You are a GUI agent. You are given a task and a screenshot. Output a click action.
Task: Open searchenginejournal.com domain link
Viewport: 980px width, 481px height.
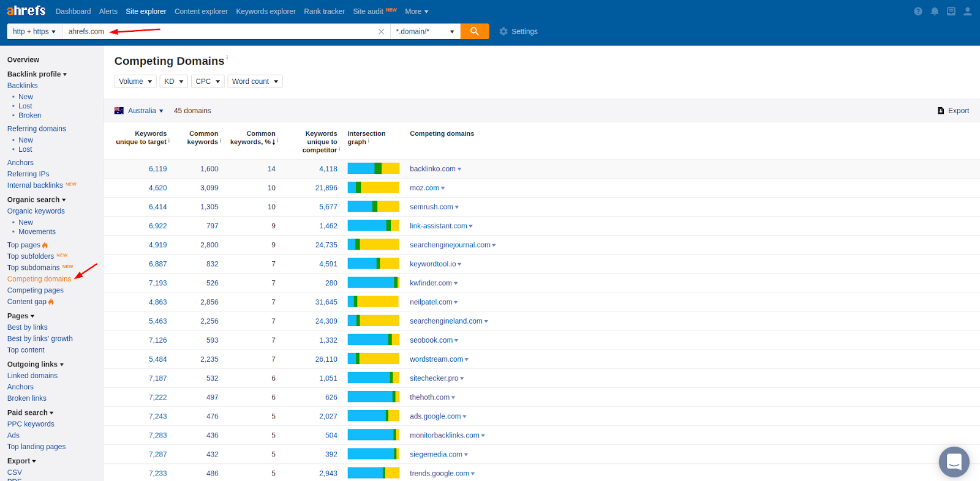[x=450, y=245]
